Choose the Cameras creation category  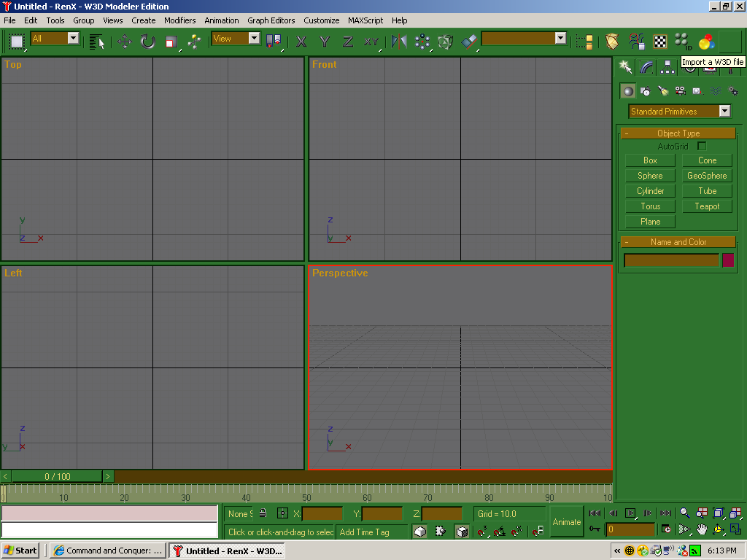680,91
